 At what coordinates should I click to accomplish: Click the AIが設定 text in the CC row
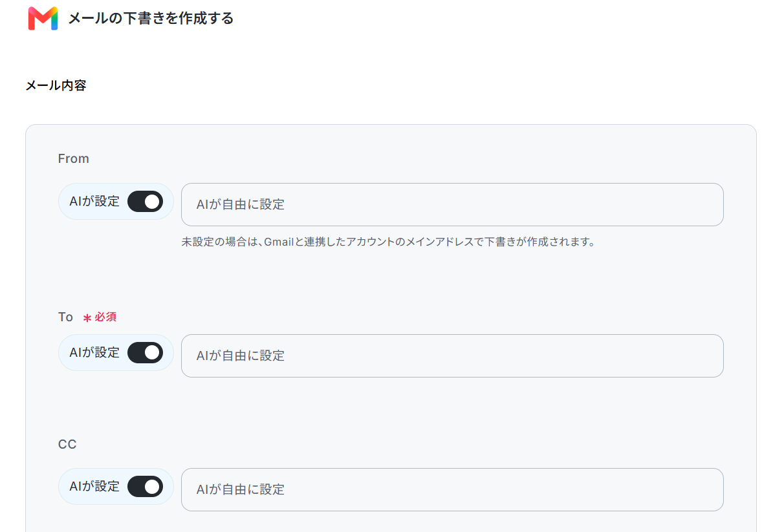[x=94, y=486]
